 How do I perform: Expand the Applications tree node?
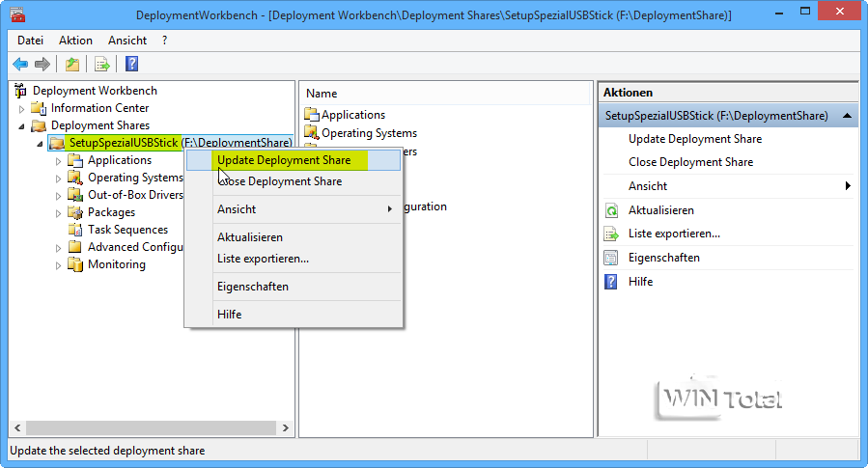coord(58,161)
